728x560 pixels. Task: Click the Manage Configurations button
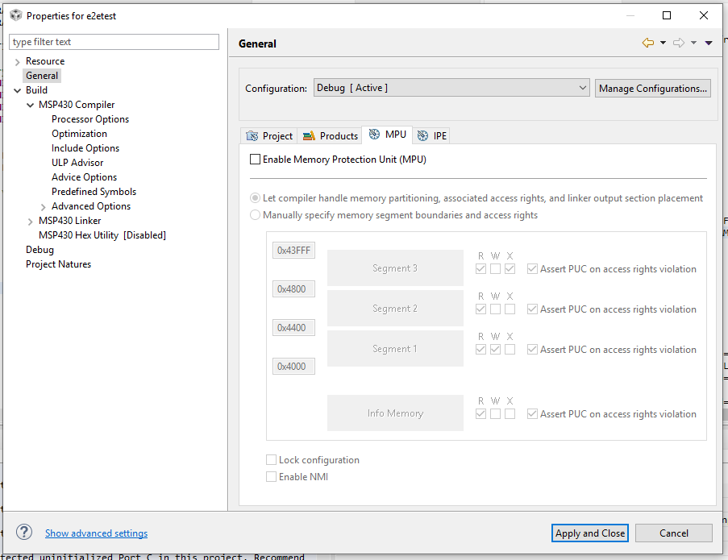click(x=653, y=89)
